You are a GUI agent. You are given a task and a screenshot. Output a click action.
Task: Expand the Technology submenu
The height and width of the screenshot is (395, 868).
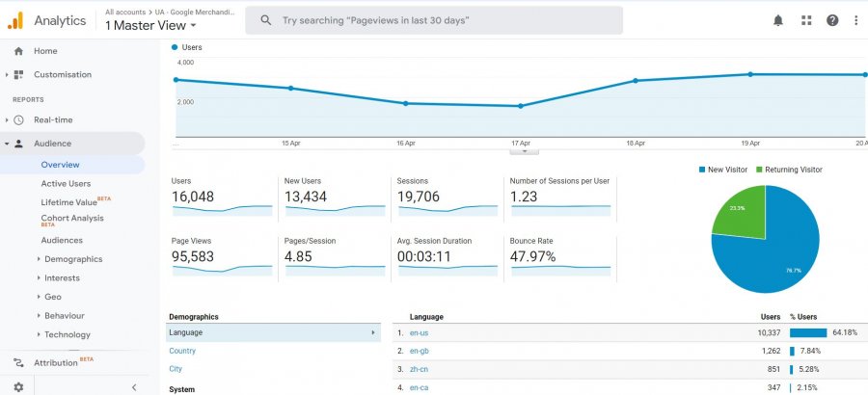click(67, 334)
